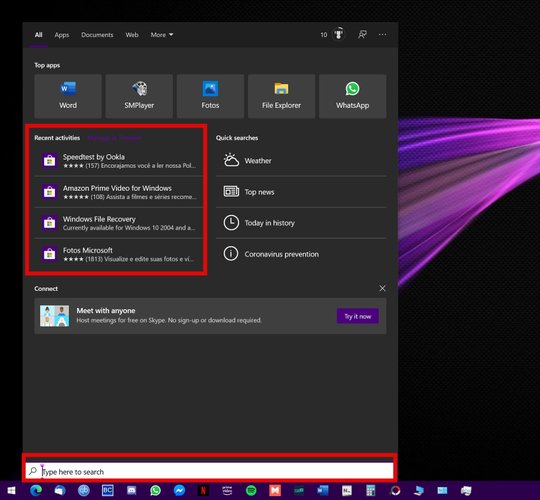540x500 pixels.
Task: Click the Windows Start button
Action: click(11, 490)
